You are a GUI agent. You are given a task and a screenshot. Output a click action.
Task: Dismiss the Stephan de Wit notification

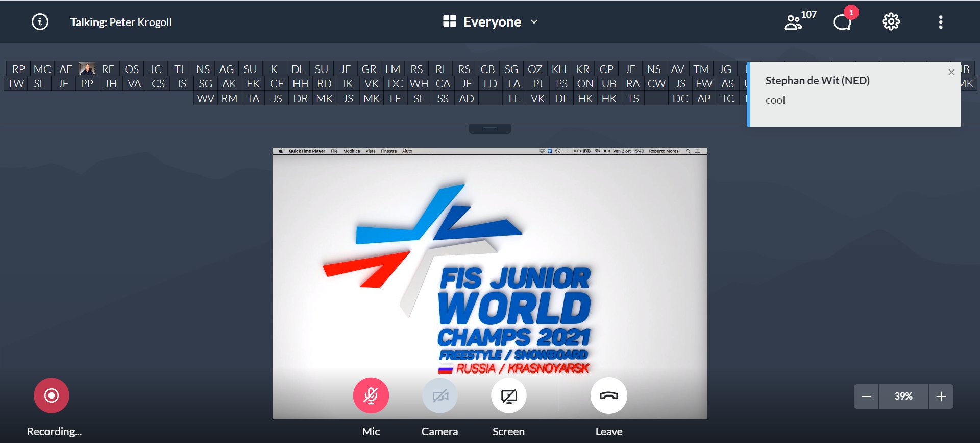pos(951,72)
